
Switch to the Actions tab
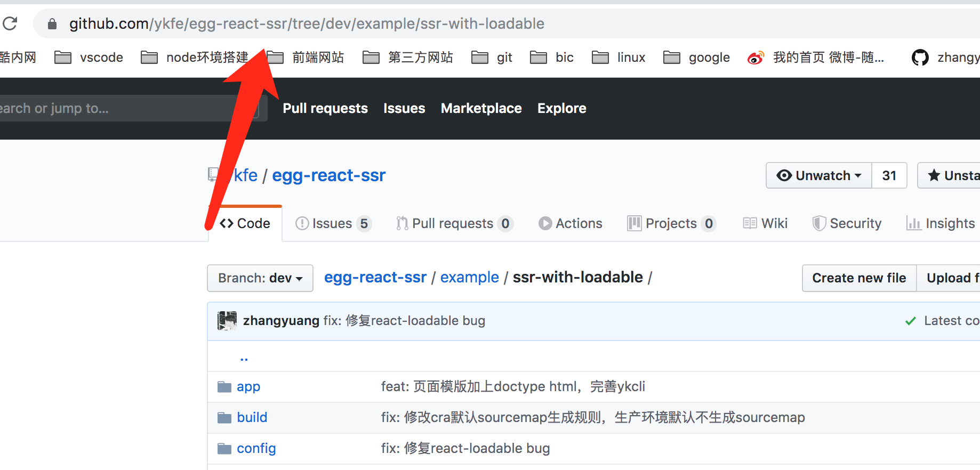571,223
